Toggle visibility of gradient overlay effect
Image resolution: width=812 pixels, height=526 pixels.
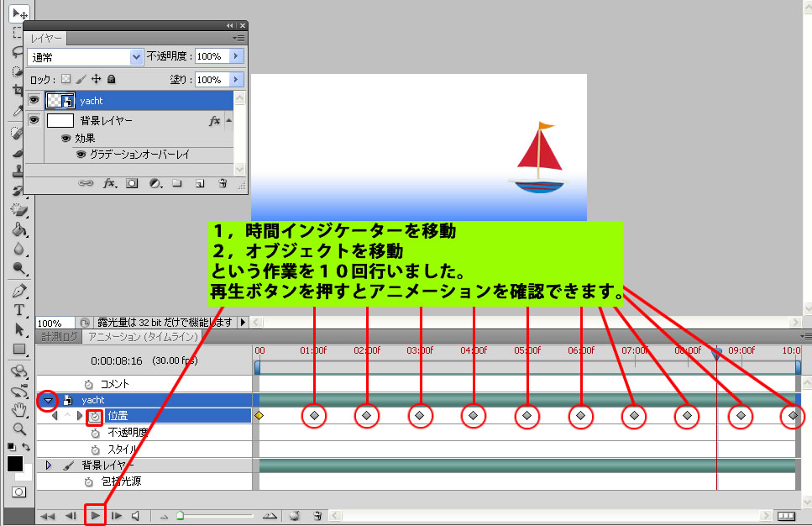click(x=81, y=155)
